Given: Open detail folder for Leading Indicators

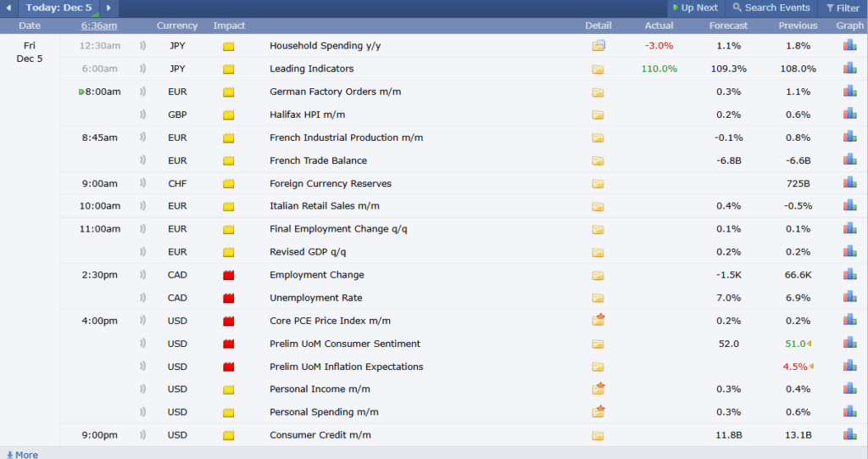Looking at the screenshot, I should tap(598, 70).
